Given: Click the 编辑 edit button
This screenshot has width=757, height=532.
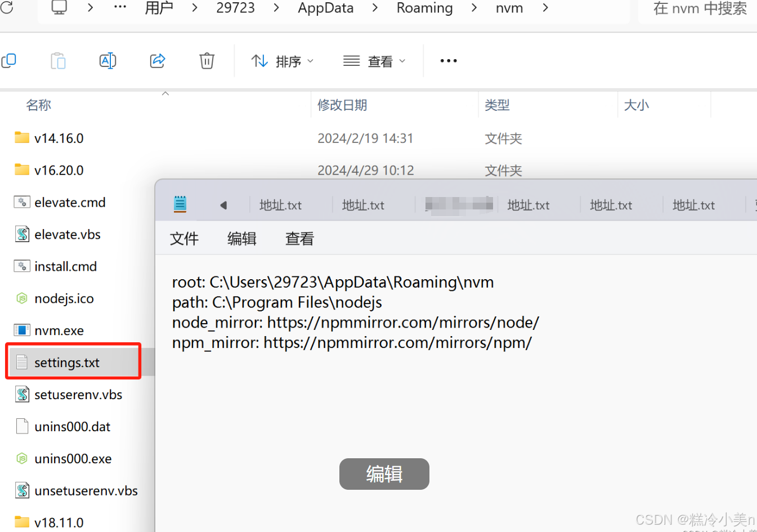Looking at the screenshot, I should pyautogui.click(x=384, y=473).
